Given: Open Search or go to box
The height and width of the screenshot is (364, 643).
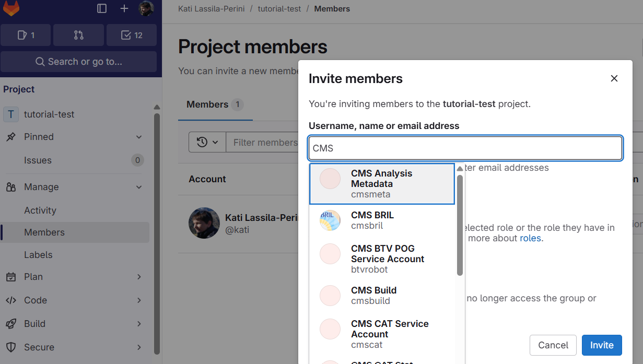Looking at the screenshot, I should 78,62.
